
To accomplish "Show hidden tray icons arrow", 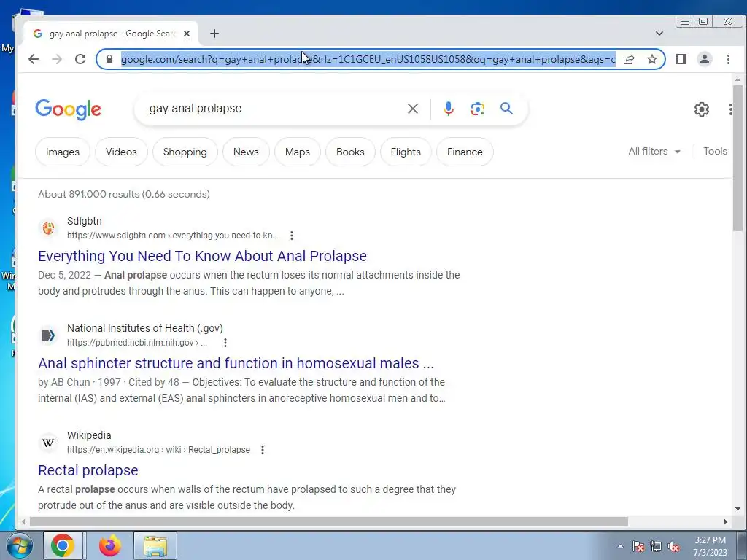I will point(620,546).
